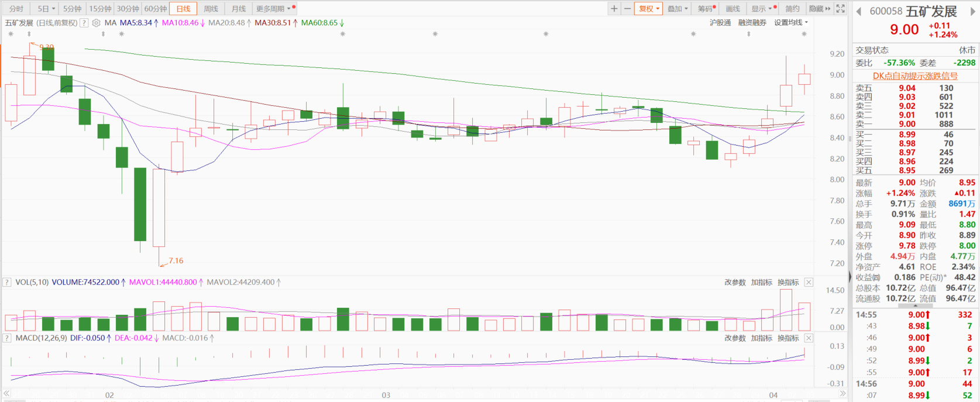Open the 设置均线 dropdown
The width and height of the screenshot is (980, 402).
(791, 23)
